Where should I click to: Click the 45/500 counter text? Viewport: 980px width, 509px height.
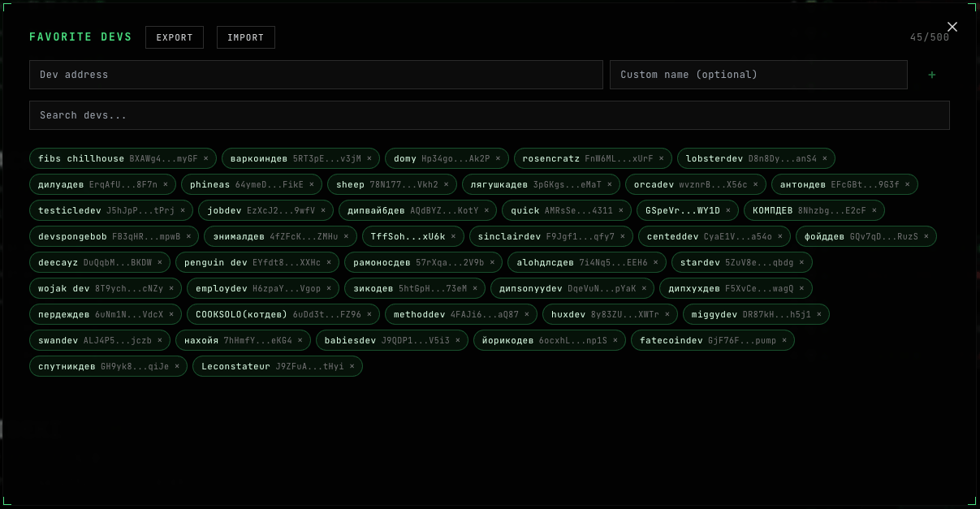pos(930,37)
